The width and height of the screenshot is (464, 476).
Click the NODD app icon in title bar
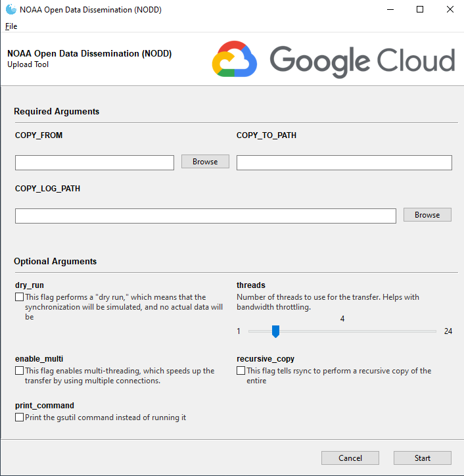(11, 9)
